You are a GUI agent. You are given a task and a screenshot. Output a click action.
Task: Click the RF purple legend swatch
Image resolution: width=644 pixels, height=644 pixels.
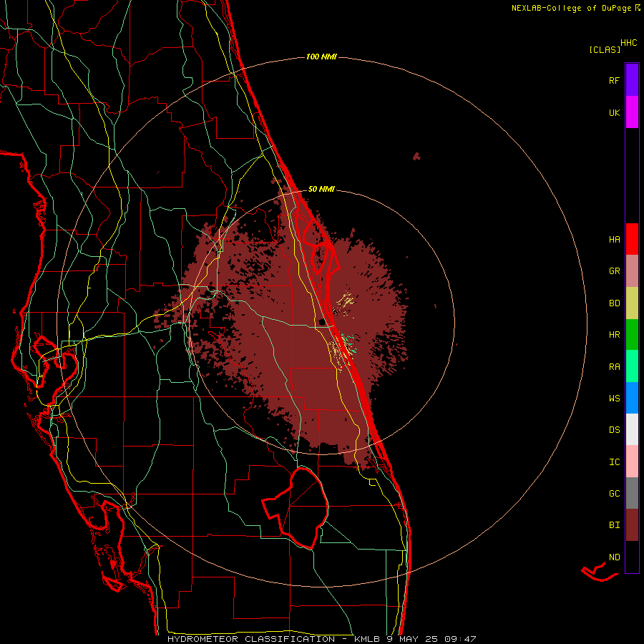[x=632, y=80]
